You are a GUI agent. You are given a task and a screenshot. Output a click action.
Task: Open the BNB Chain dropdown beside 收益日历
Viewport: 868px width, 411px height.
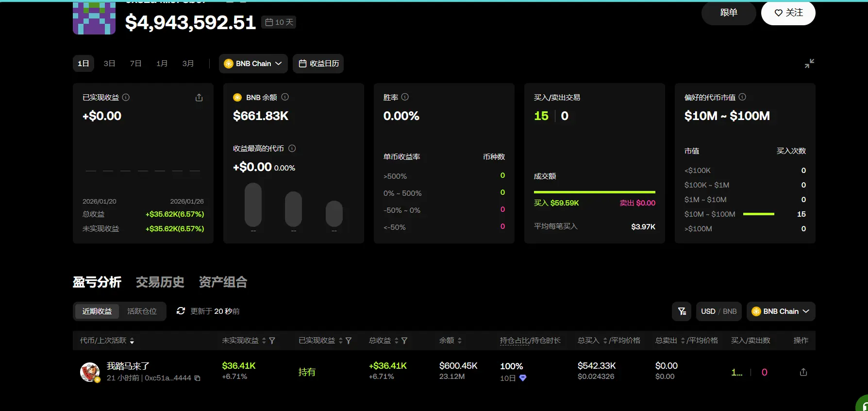(x=253, y=64)
